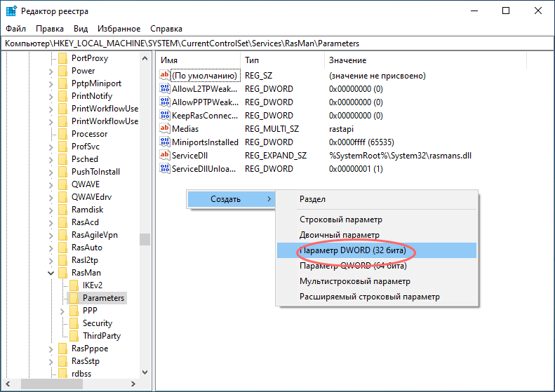Expand the PptpMiniport tree node
The width and height of the screenshot is (555, 392).
[x=51, y=84]
